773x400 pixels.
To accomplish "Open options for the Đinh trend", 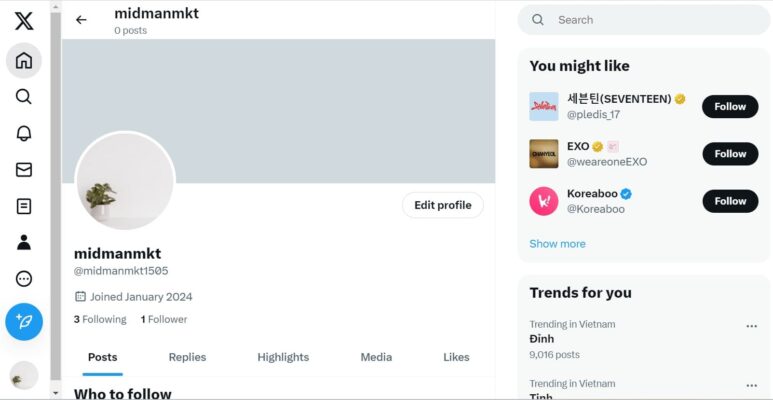I will click(x=751, y=326).
